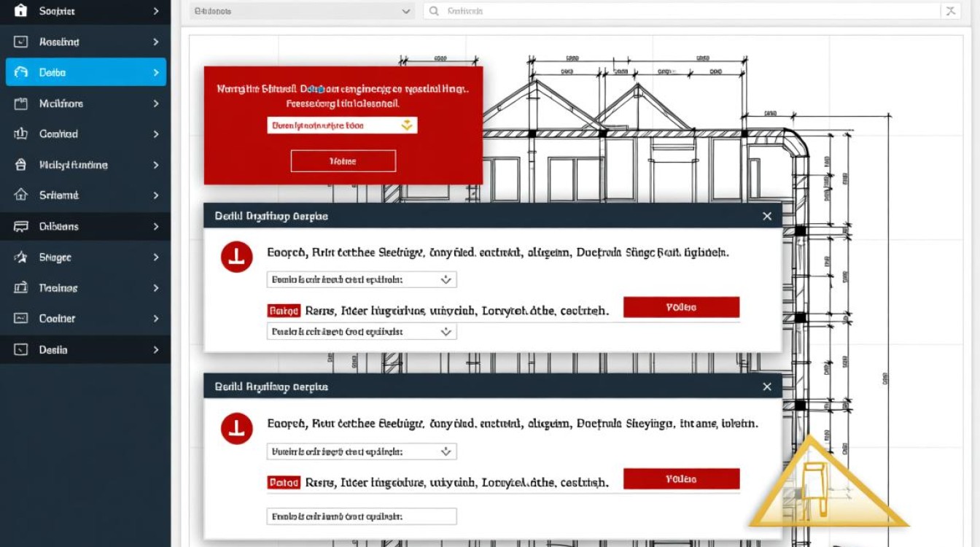Open the last item in the sidebar menu

(x=86, y=350)
